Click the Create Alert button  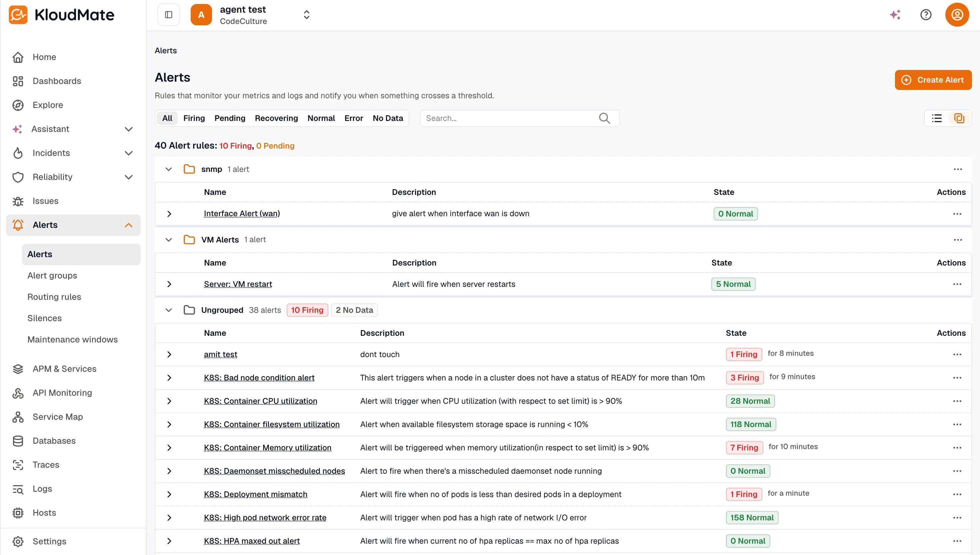click(x=933, y=80)
